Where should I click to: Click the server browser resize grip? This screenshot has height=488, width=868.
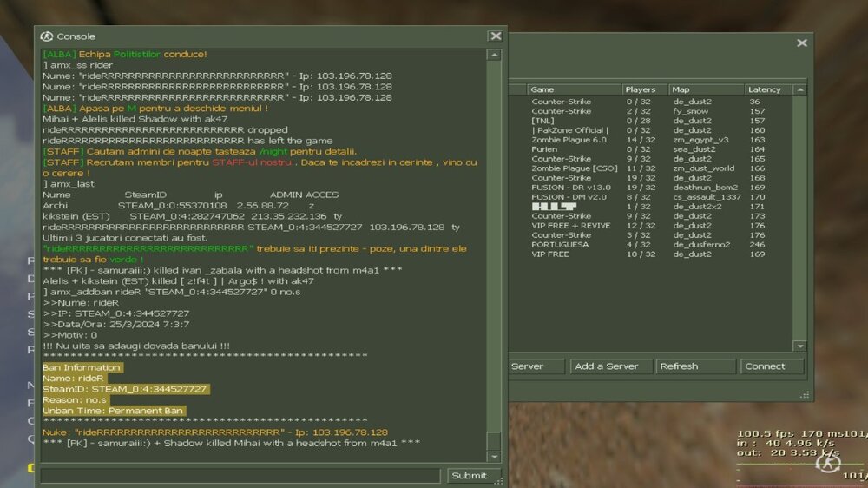807,395
